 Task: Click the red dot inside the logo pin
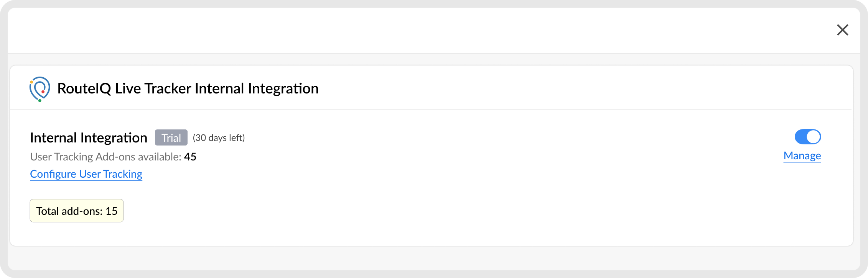tap(43, 92)
